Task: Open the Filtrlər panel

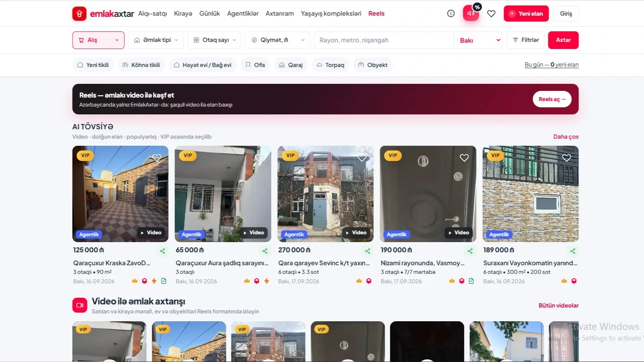Action: click(526, 40)
